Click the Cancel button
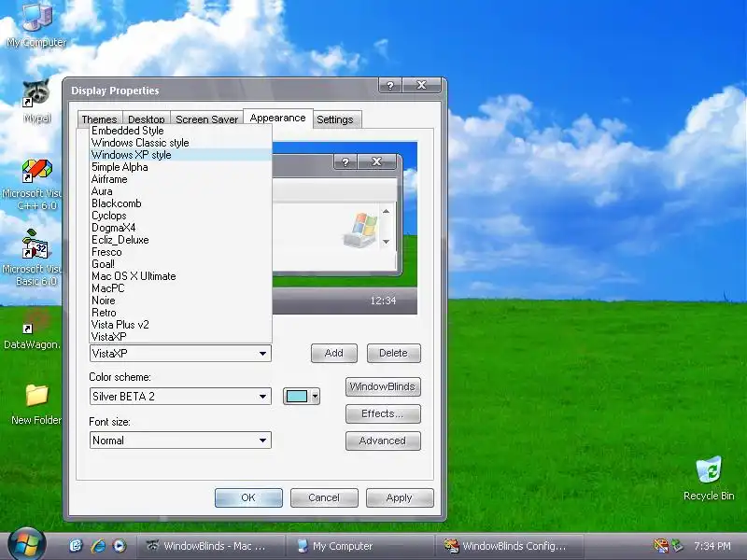The width and height of the screenshot is (747, 560). pyautogui.click(x=324, y=497)
